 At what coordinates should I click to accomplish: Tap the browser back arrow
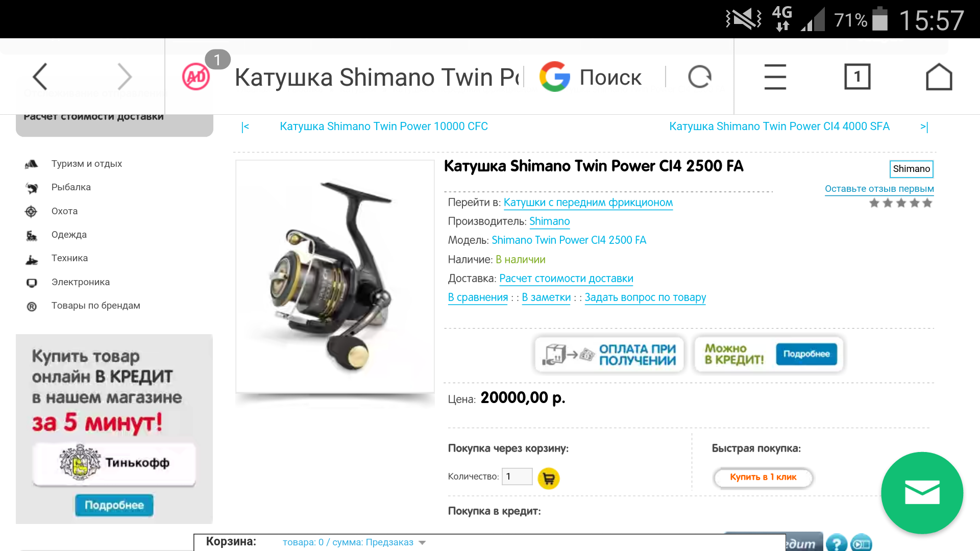tap(40, 77)
